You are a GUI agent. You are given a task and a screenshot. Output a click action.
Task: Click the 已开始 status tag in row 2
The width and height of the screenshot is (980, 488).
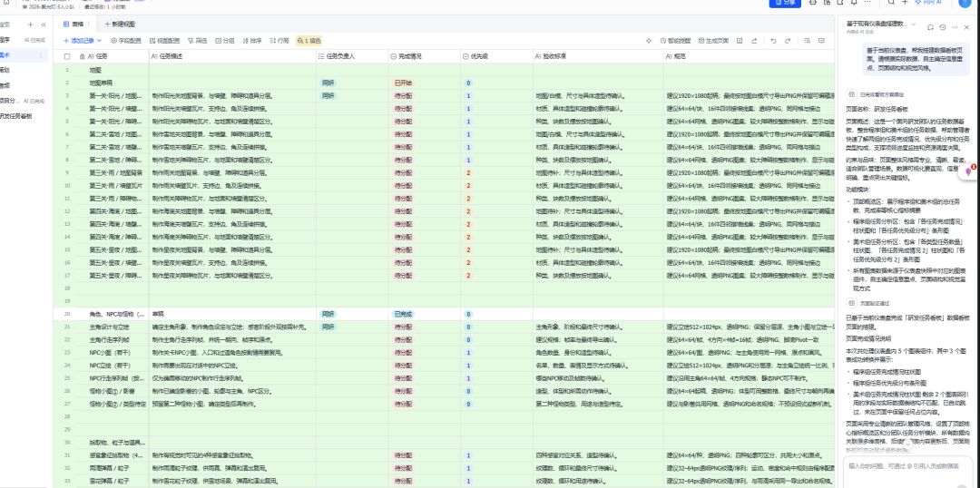(x=403, y=83)
